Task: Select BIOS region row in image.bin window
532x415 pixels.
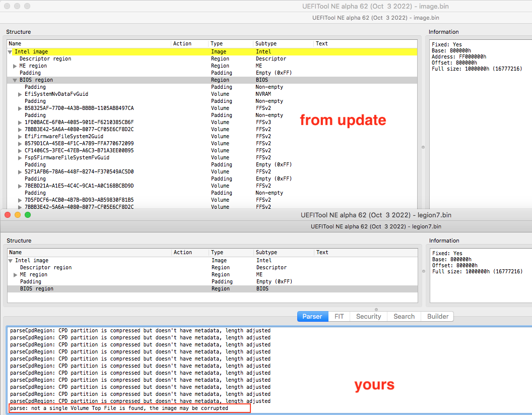Action: [212, 80]
